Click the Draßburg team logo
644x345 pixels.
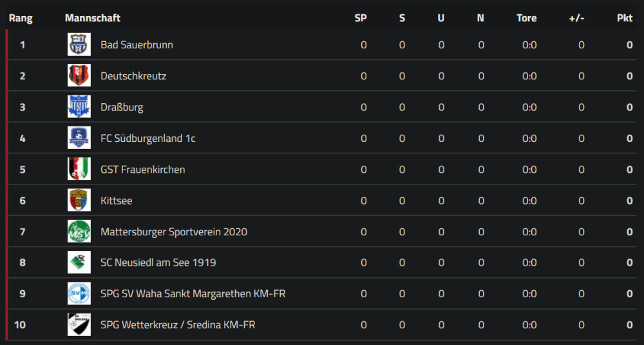click(79, 107)
